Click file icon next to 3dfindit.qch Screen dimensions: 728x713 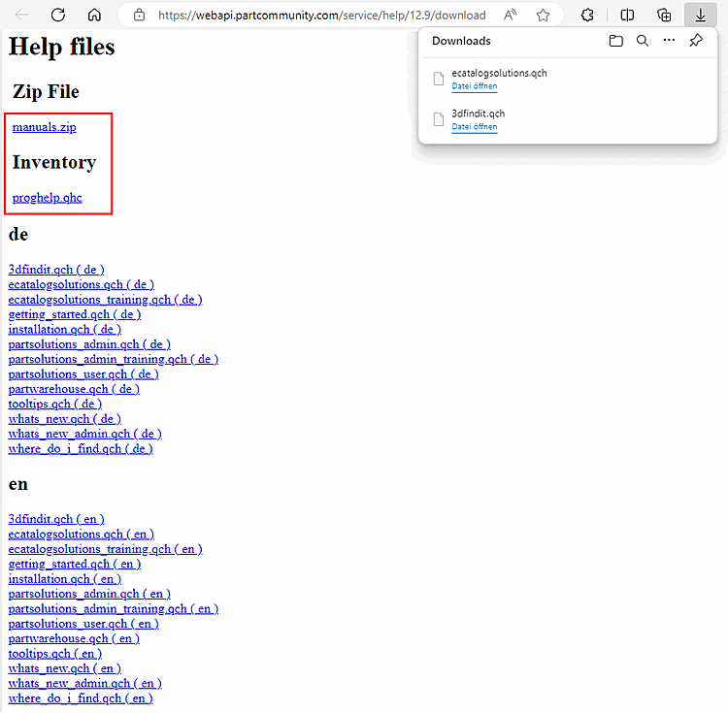(439, 119)
